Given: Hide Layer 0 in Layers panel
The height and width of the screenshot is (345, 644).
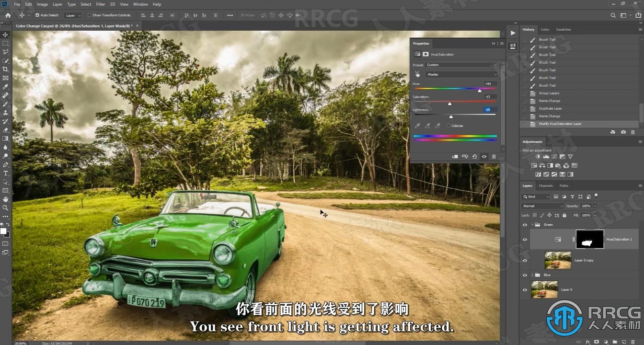Looking at the screenshot, I should pyautogui.click(x=525, y=289).
